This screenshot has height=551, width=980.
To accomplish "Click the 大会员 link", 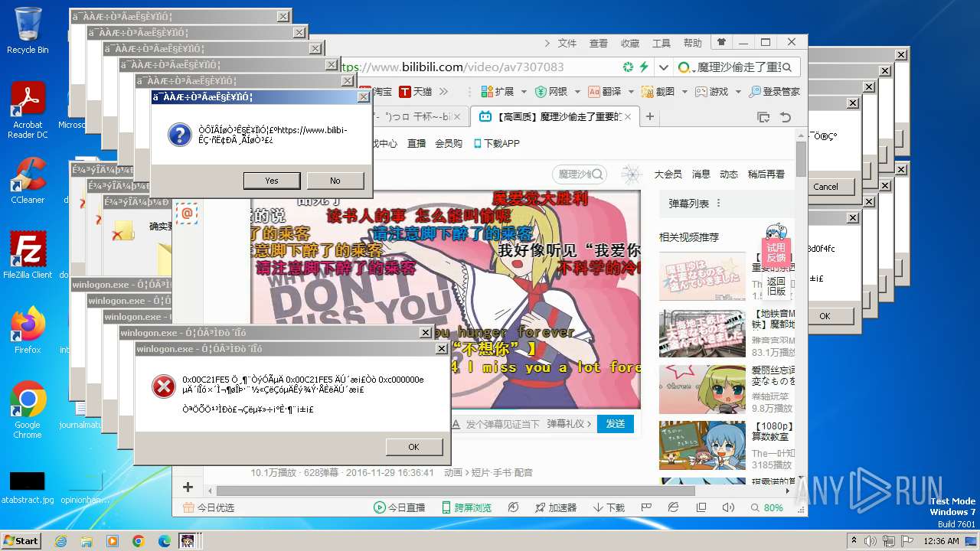I will 668,174.
